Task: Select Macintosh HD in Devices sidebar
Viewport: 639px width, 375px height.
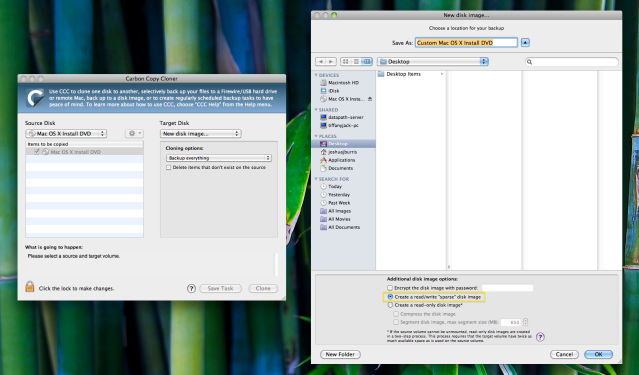Action: [343, 83]
